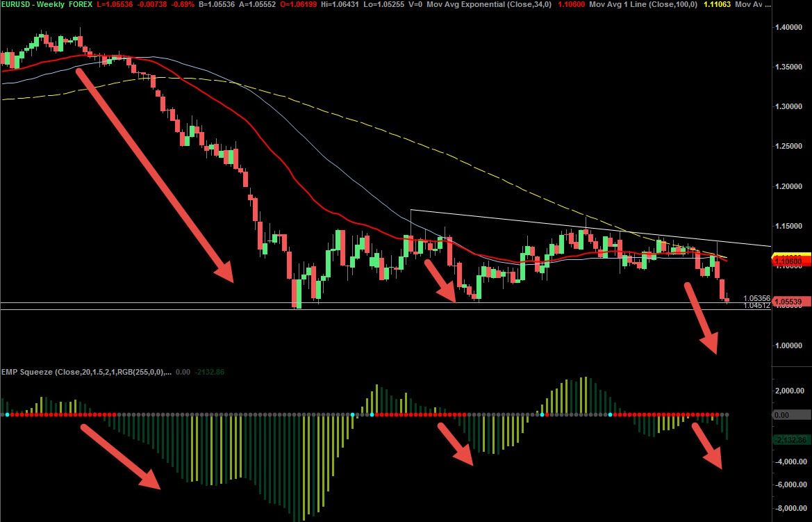Click the -6,000.00 indicator axis label
The height and width of the screenshot is (522, 812).
click(790, 484)
